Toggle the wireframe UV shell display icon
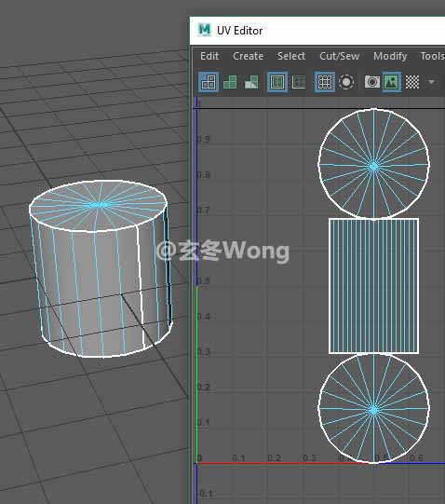 point(209,82)
